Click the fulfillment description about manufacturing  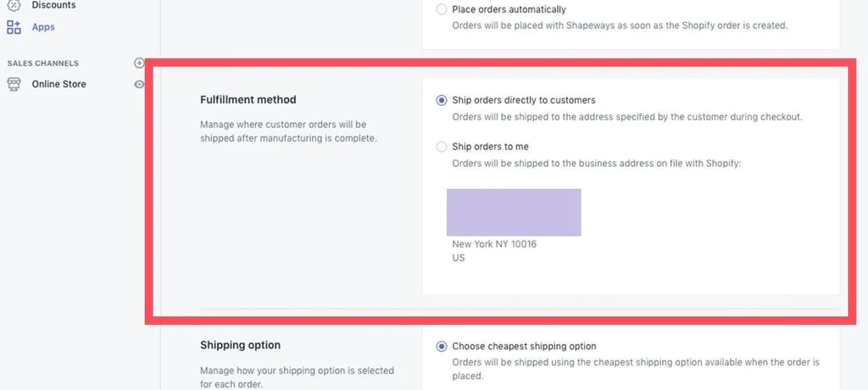click(288, 131)
